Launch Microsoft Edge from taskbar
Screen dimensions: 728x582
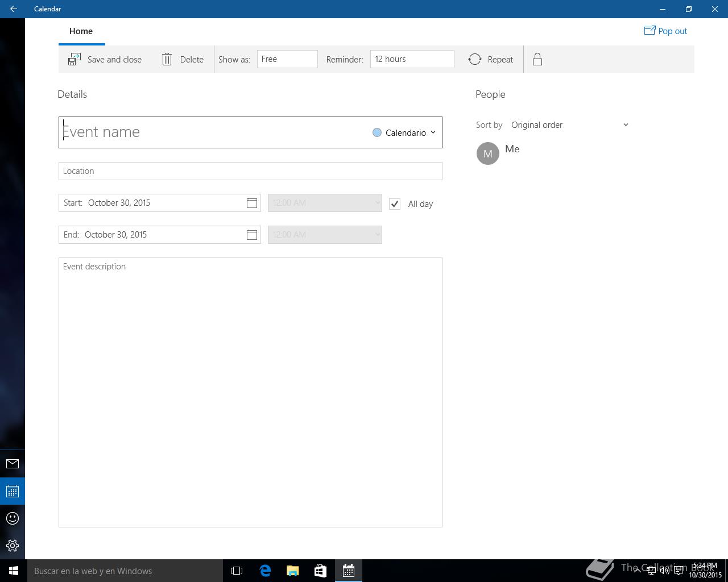click(x=265, y=571)
